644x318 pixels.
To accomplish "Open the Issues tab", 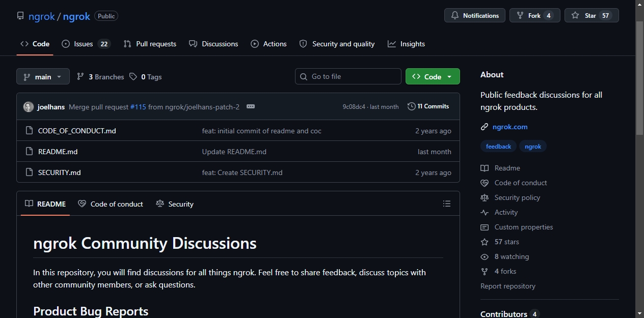I will [x=86, y=44].
